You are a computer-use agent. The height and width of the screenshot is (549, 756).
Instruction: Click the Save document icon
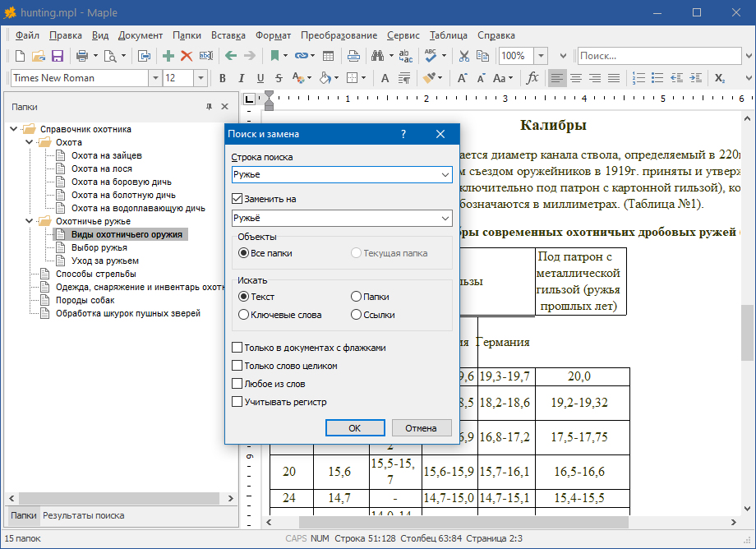pyautogui.click(x=58, y=56)
